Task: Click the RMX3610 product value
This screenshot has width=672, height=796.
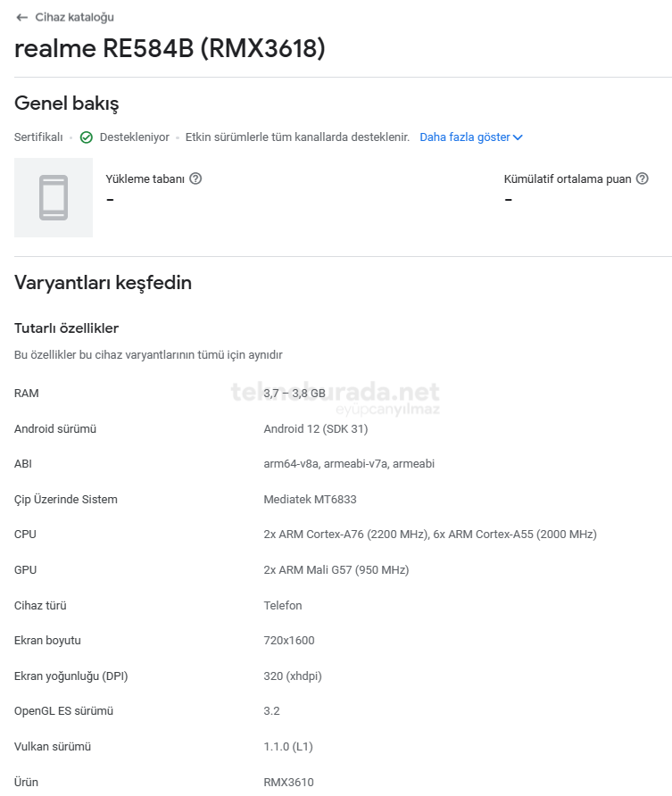Action: click(288, 782)
